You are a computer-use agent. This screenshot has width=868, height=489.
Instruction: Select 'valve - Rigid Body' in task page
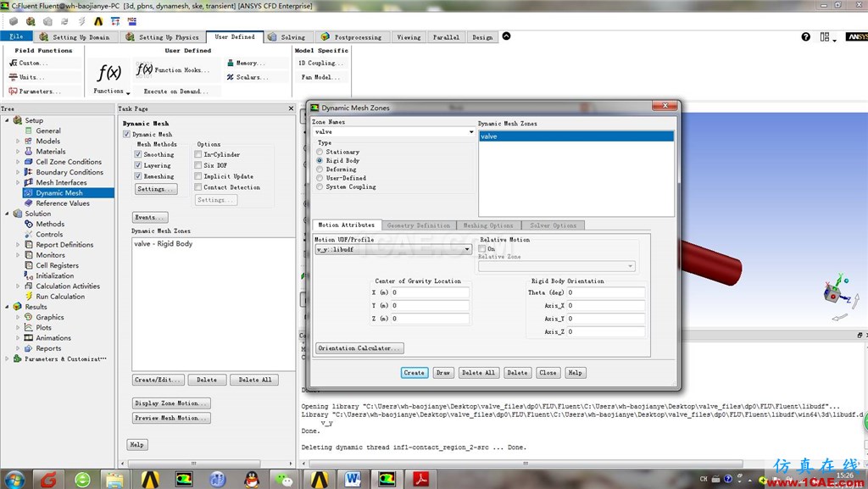click(164, 244)
